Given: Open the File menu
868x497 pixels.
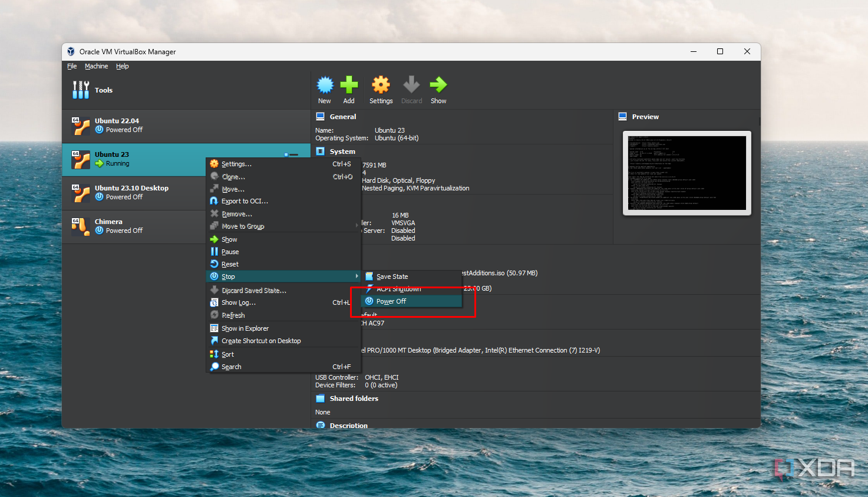Looking at the screenshot, I should click(72, 66).
